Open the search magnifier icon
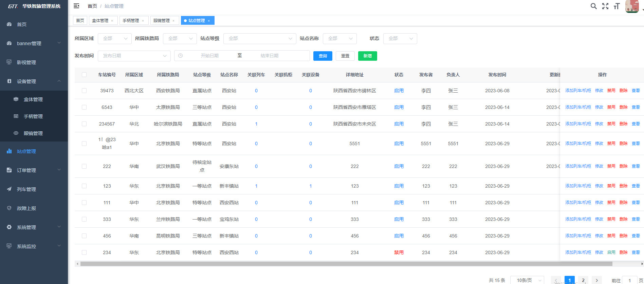Screen dimensions: 644x284 tap(593, 6)
